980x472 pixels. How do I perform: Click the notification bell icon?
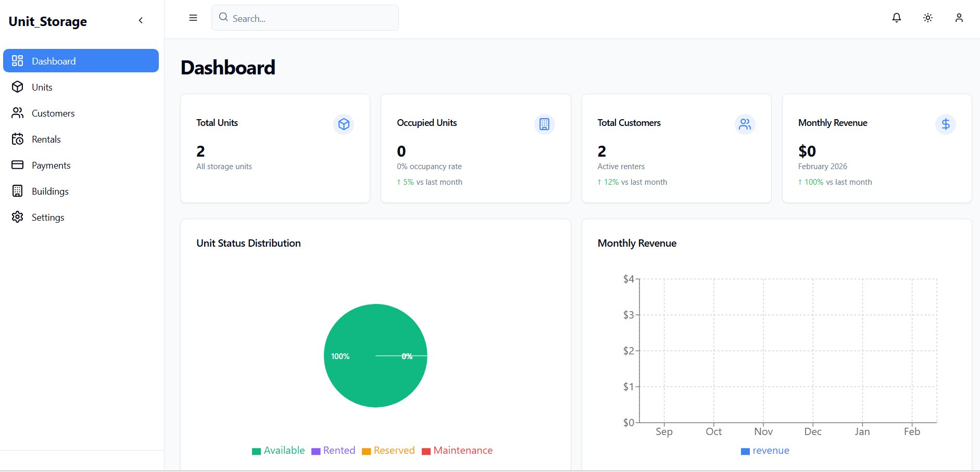pyautogui.click(x=896, y=18)
